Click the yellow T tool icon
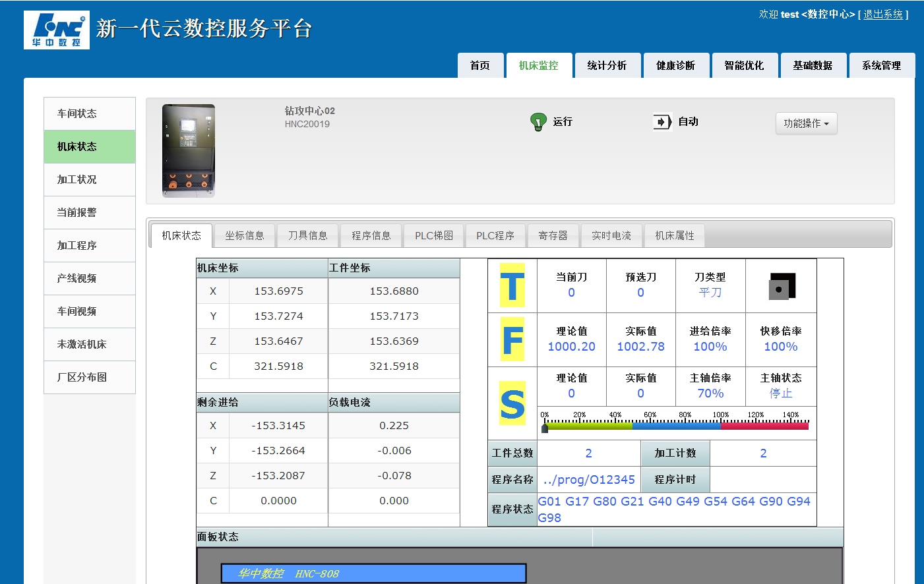 pyautogui.click(x=512, y=285)
